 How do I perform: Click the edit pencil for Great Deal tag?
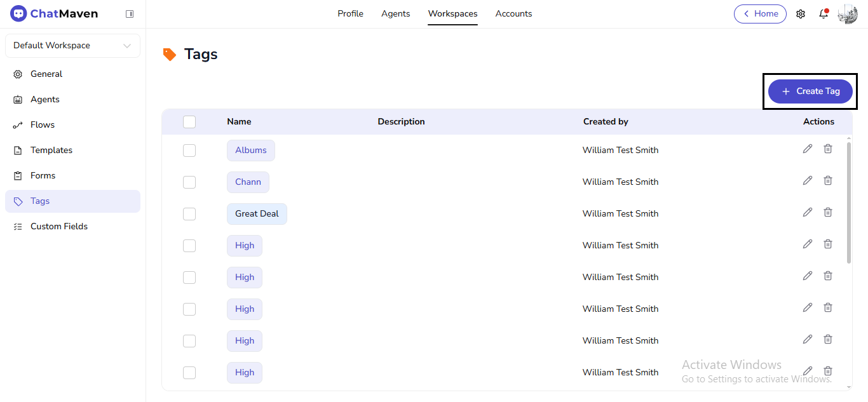[x=807, y=212]
